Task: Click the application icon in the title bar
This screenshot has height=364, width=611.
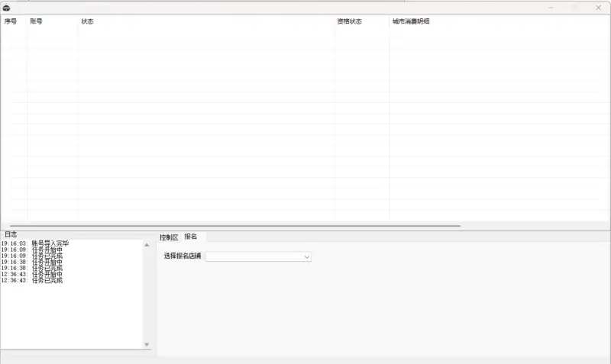Action: pos(6,8)
